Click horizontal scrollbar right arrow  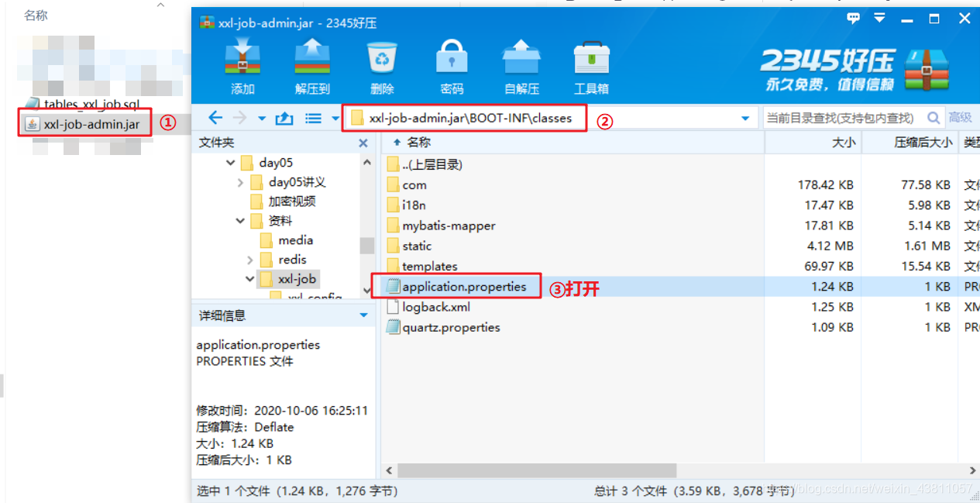[x=973, y=470]
